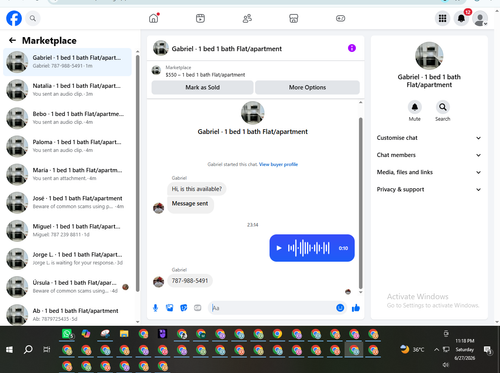The height and width of the screenshot is (373, 500).
Task: Choose a sticker icon in composer
Action: click(x=184, y=308)
